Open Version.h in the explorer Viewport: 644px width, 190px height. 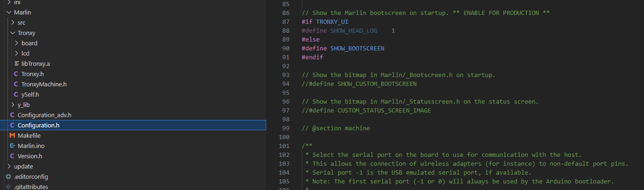pos(30,156)
